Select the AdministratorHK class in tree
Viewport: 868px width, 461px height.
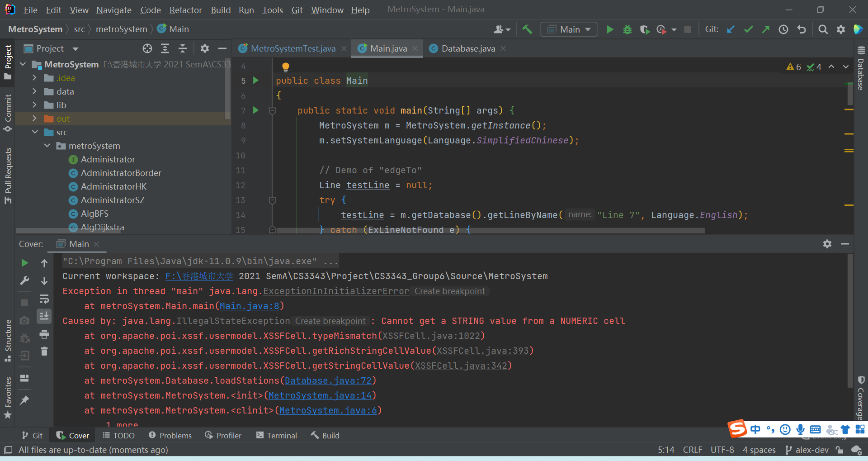[113, 186]
